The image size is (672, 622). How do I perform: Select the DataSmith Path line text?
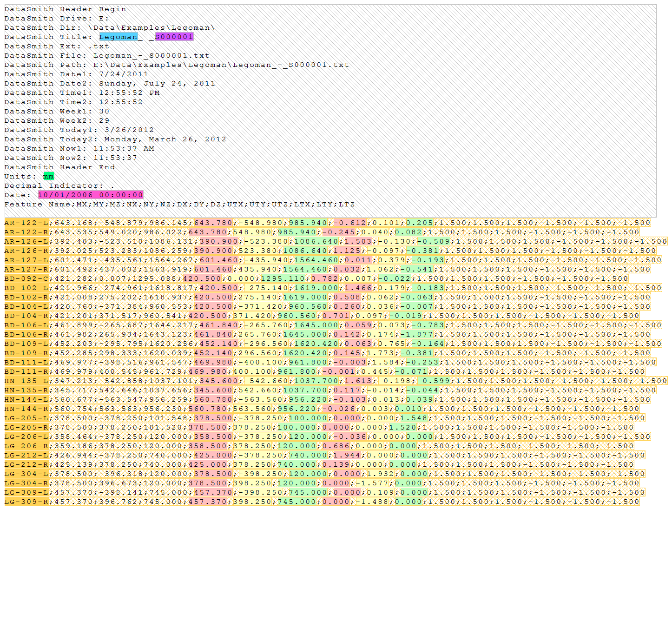click(x=177, y=65)
